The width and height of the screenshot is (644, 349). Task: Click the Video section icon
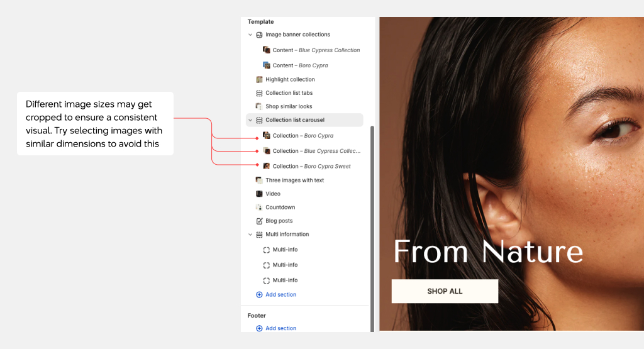(259, 194)
